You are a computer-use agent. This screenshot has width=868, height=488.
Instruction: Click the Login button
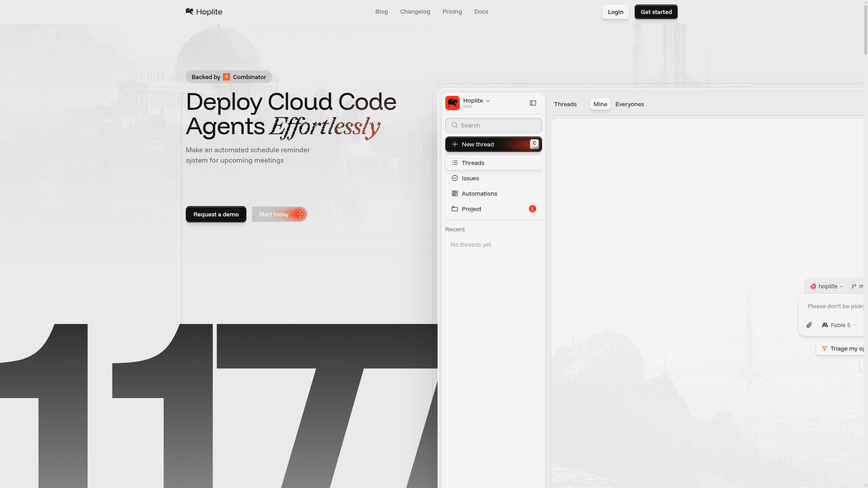coord(616,12)
